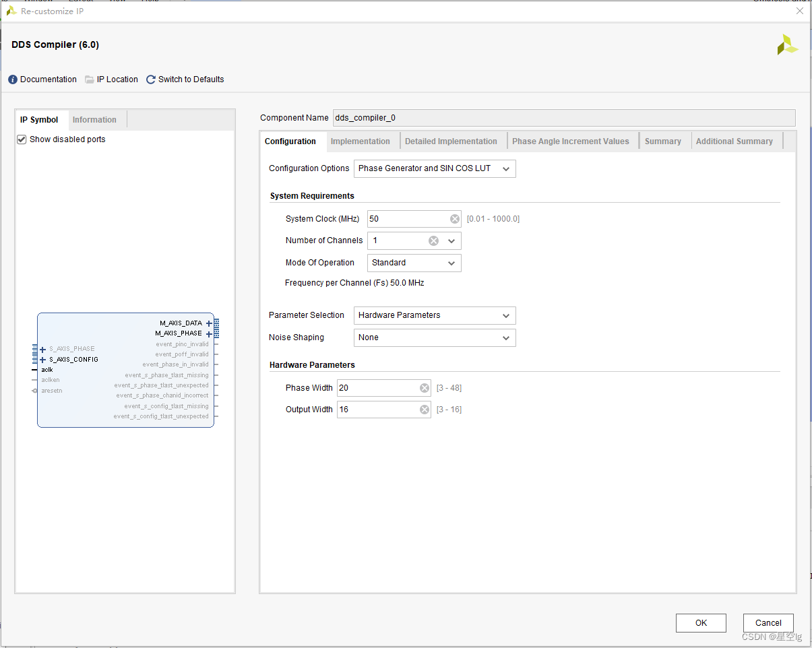Screen dimensions: 812x648
Task: Click Frequency per Channel (Fs) text
Action: [354, 283]
